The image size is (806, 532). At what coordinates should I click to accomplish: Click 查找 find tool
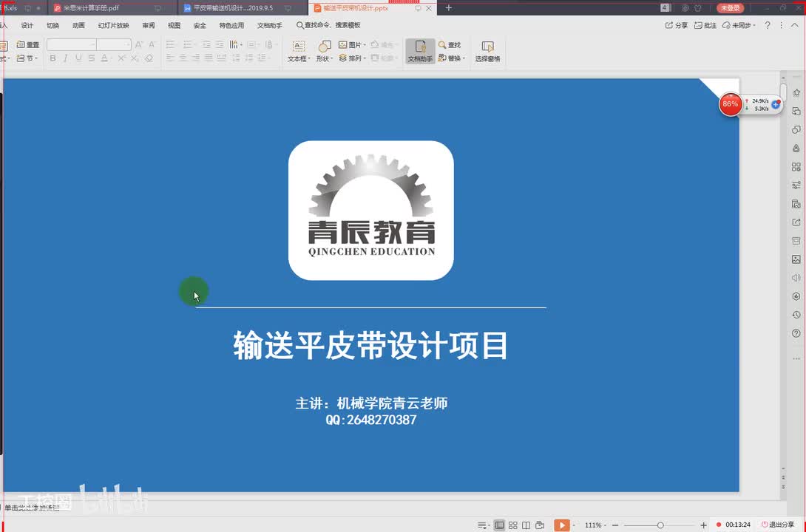pos(450,44)
